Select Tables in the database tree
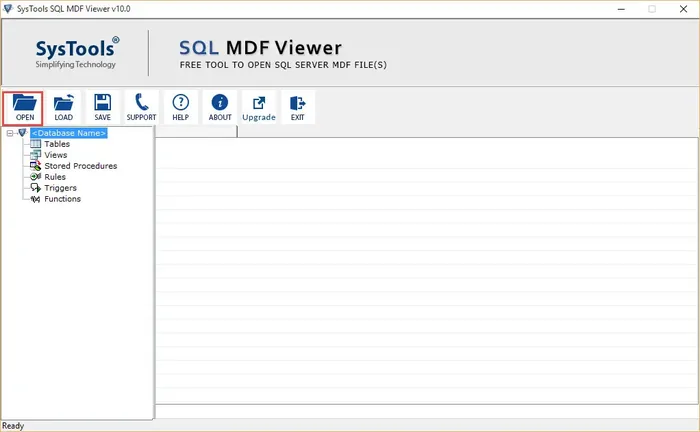This screenshot has height=432, width=700. [57, 144]
